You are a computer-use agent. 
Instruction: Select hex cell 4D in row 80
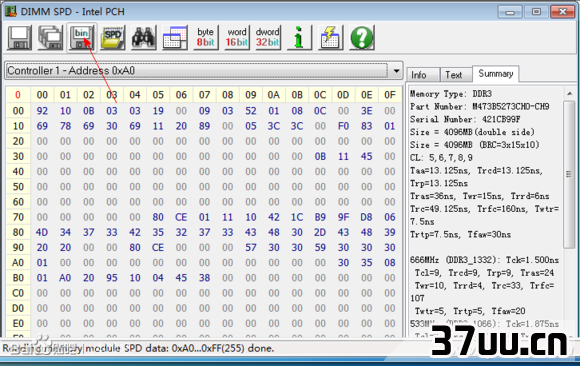pyautogui.click(x=42, y=232)
